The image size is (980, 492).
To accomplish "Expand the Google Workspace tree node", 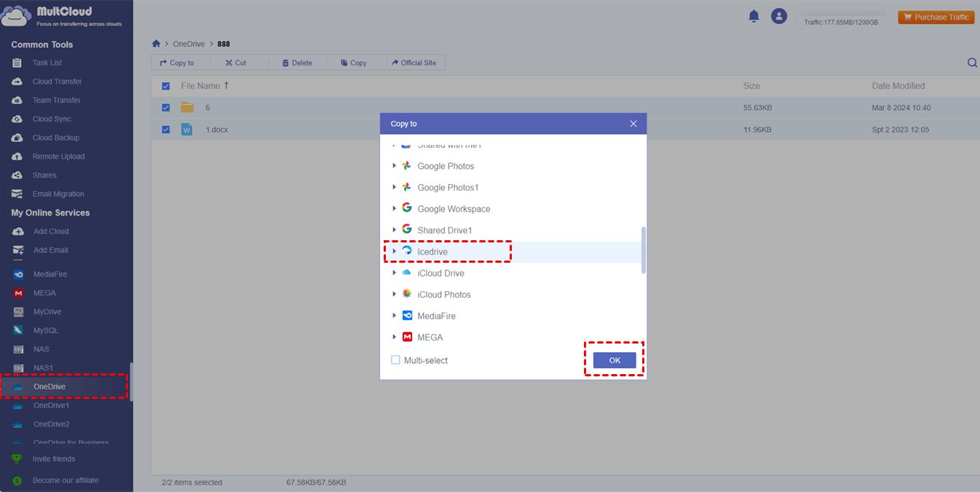I will (x=395, y=208).
